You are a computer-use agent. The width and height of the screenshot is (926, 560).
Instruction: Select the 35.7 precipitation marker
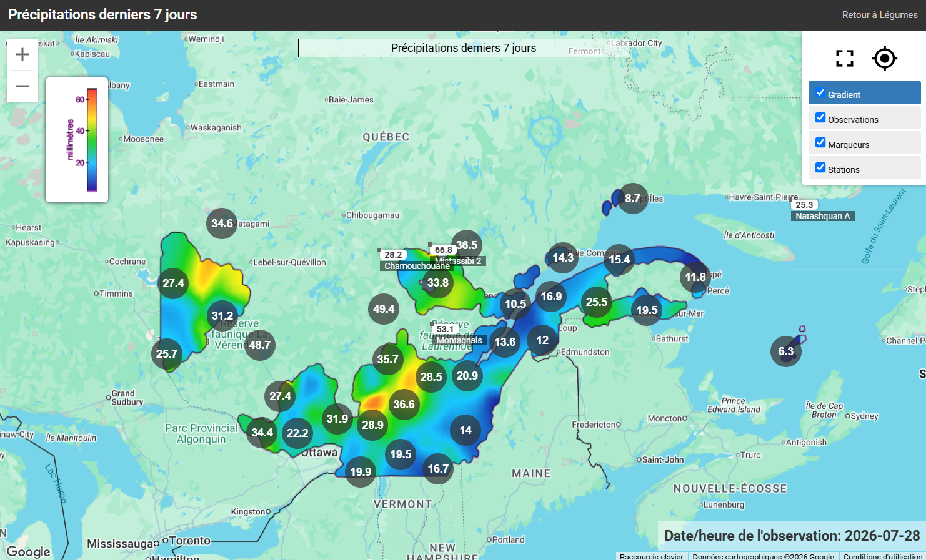tap(387, 360)
